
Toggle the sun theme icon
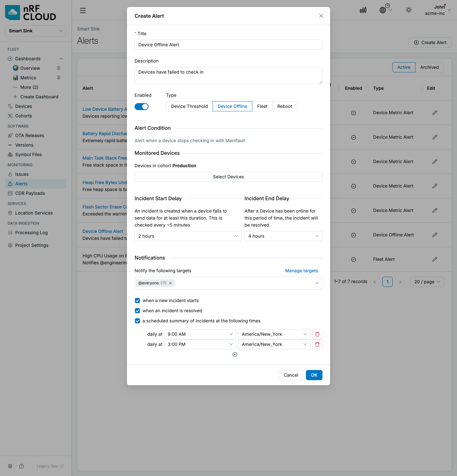click(409, 10)
